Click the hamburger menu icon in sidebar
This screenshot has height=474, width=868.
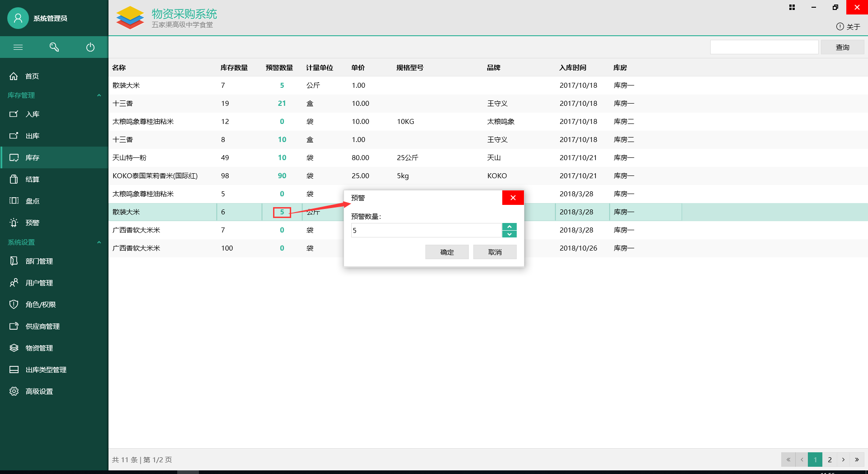18,47
